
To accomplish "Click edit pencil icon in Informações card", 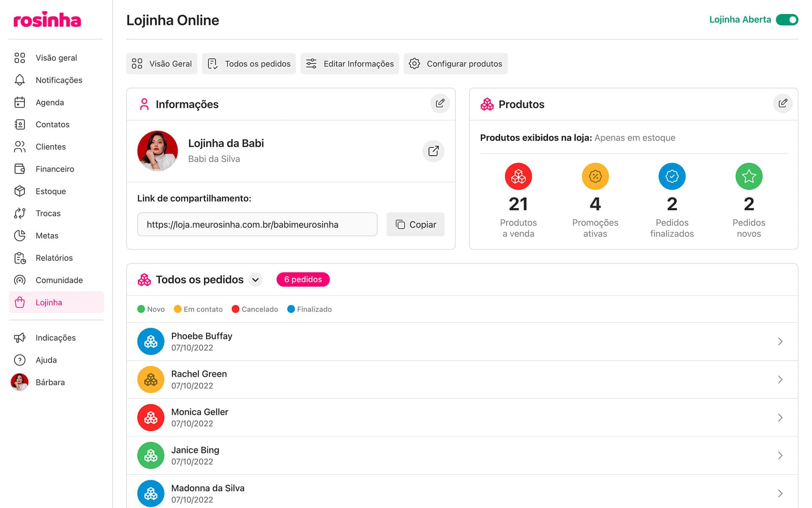I will point(440,103).
